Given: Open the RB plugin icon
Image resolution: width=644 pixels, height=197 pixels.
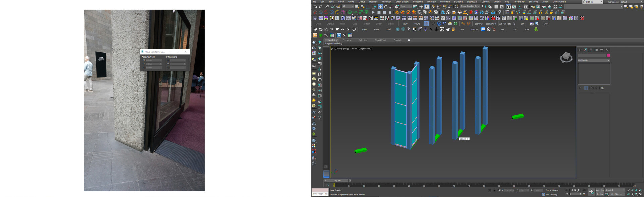Looking at the screenshot, I should pyautogui.click(x=483, y=29).
